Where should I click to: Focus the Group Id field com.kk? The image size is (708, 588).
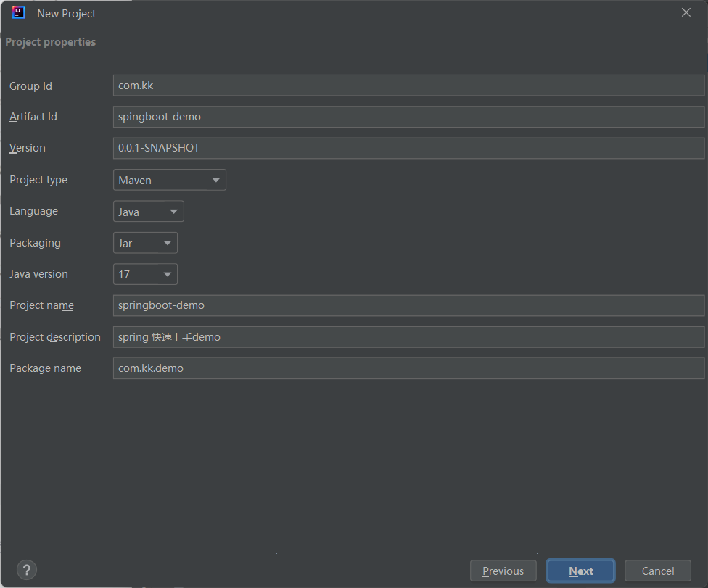(408, 86)
